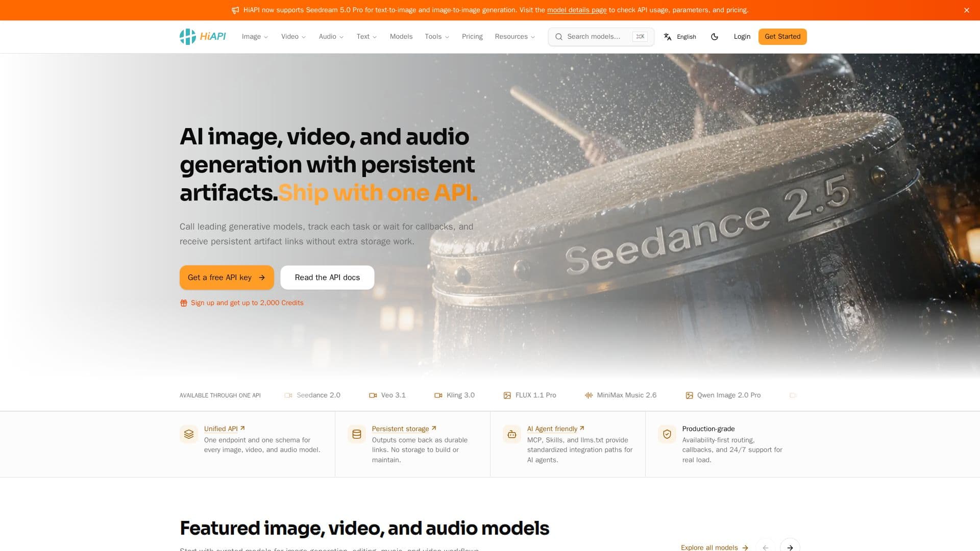Click the video icon beside Veo 3.1
The image size is (980, 551).
[373, 395]
